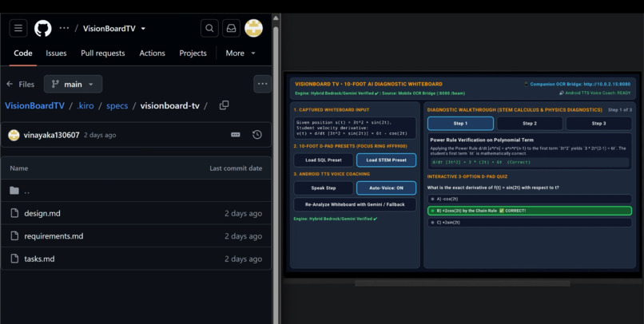Click the GitHub logo icon
Screen dimensions: 644x324
tap(42, 28)
